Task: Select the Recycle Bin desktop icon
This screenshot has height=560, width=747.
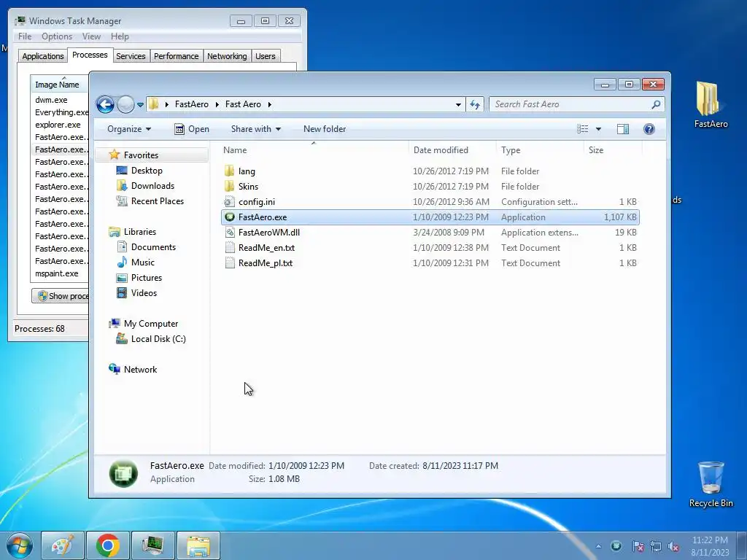Action: click(x=711, y=484)
